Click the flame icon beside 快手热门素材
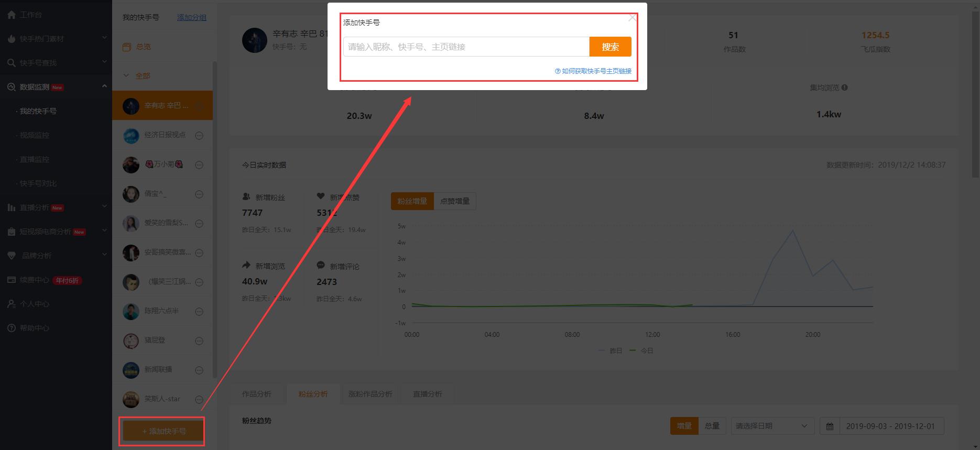This screenshot has width=980, height=450. coord(12,39)
